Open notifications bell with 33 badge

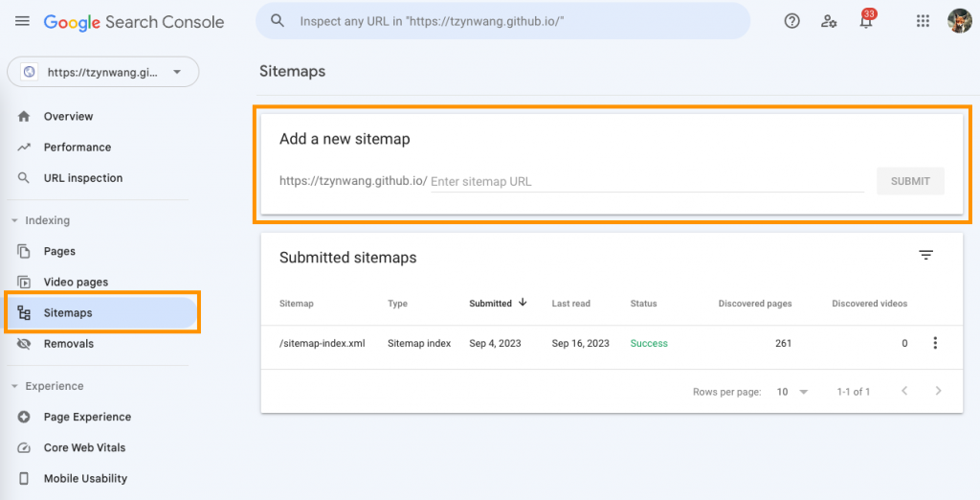866,21
